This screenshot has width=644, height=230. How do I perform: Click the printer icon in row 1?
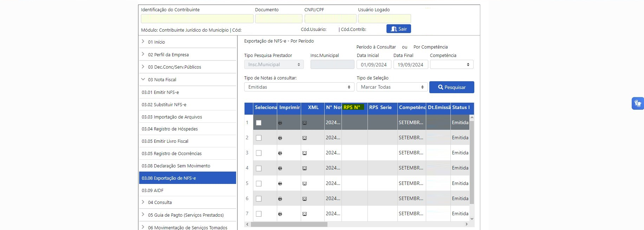(x=280, y=123)
